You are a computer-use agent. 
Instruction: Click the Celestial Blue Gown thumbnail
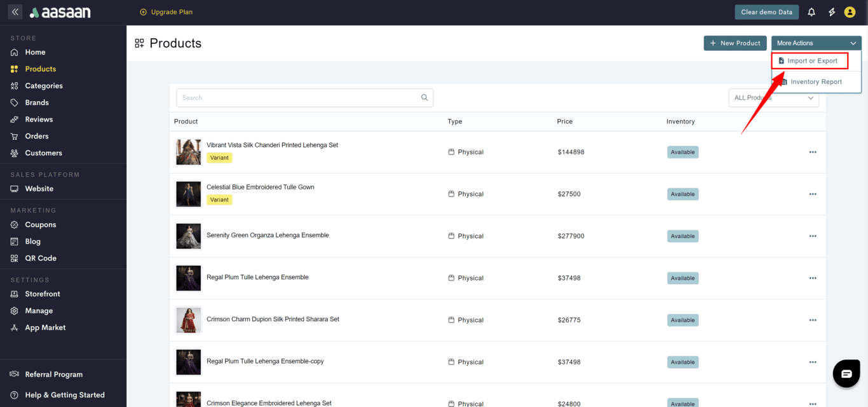pos(189,195)
